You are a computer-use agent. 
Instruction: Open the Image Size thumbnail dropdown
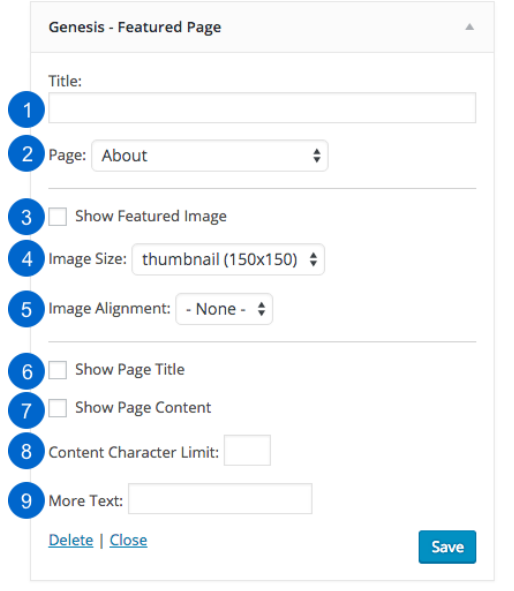tap(228, 259)
